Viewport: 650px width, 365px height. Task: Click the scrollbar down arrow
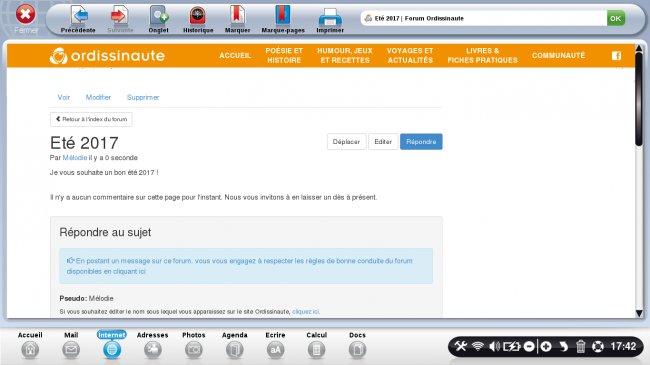(639, 314)
